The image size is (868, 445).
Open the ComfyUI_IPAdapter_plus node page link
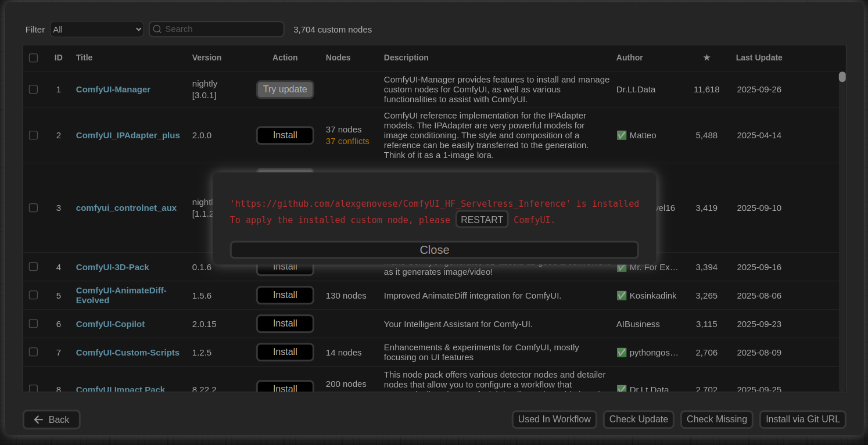click(x=128, y=135)
